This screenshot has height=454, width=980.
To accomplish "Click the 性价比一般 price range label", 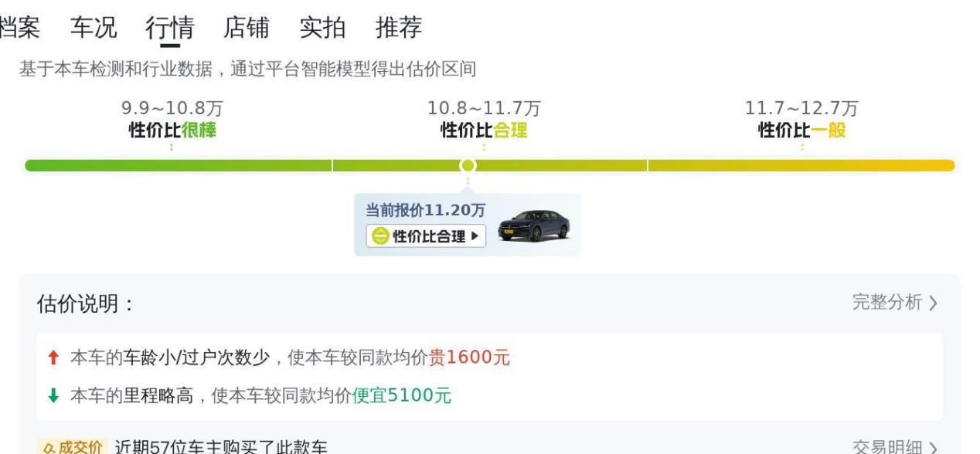I will coord(801,130).
